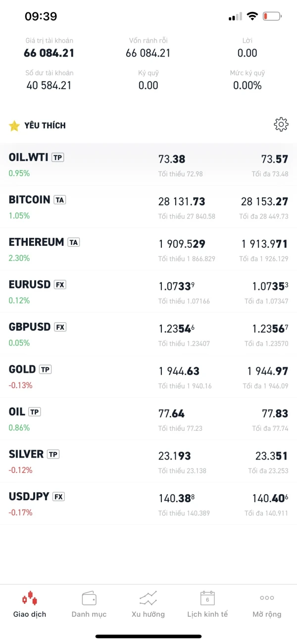
Task: Tap the yellow star favorites icon
Action: pyautogui.click(x=14, y=126)
